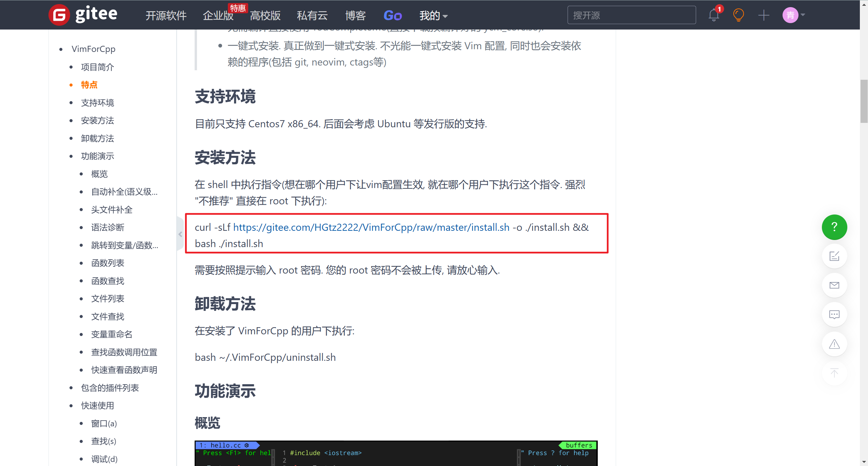This screenshot has width=868, height=466.
Task: Go to the 博客 menu item
Action: point(355,16)
